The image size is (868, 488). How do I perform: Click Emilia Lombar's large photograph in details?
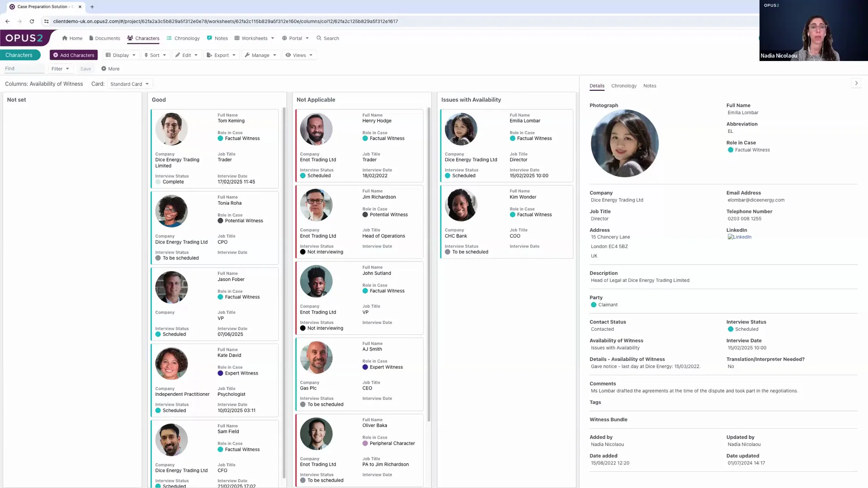pos(624,143)
